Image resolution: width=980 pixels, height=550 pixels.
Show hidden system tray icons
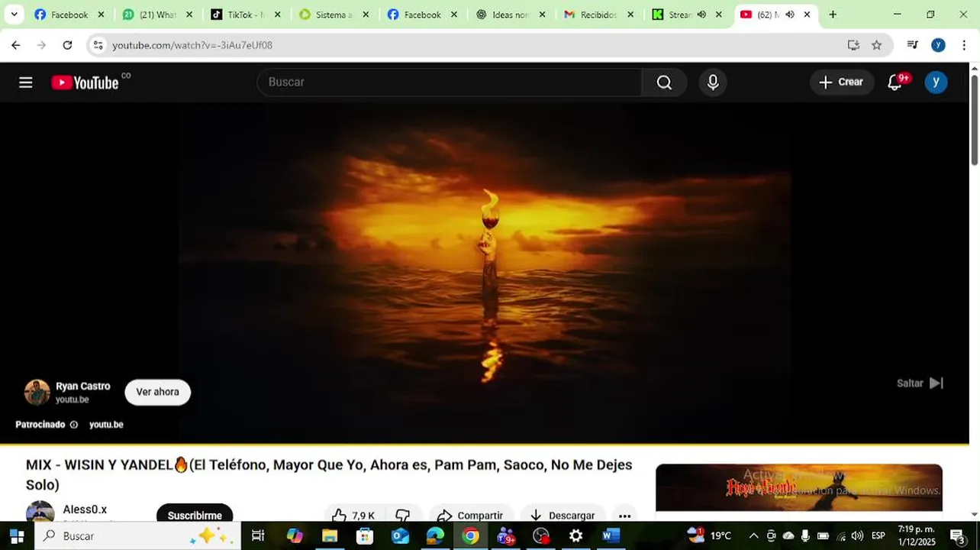(x=753, y=536)
